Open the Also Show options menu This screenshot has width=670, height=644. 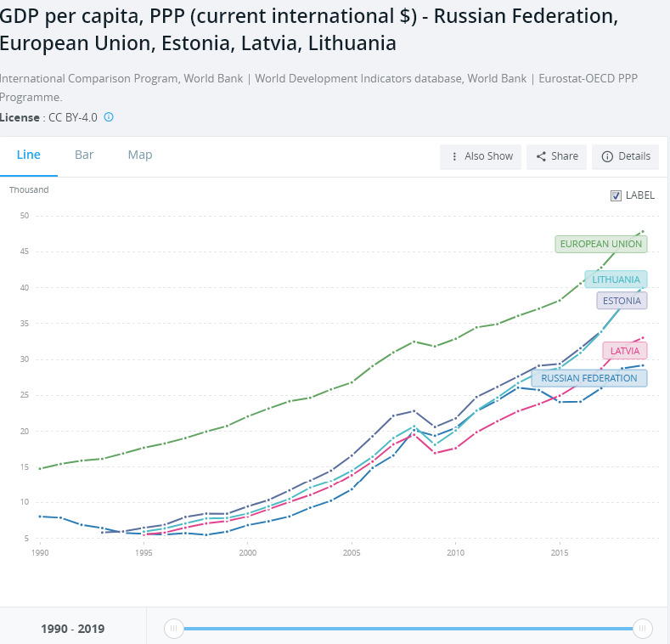pos(481,156)
